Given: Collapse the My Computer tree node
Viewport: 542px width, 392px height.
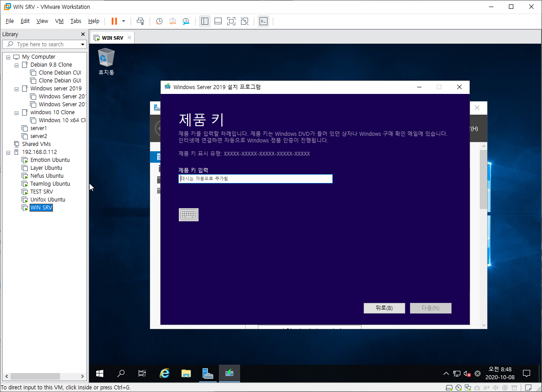Looking at the screenshot, I should pos(8,57).
